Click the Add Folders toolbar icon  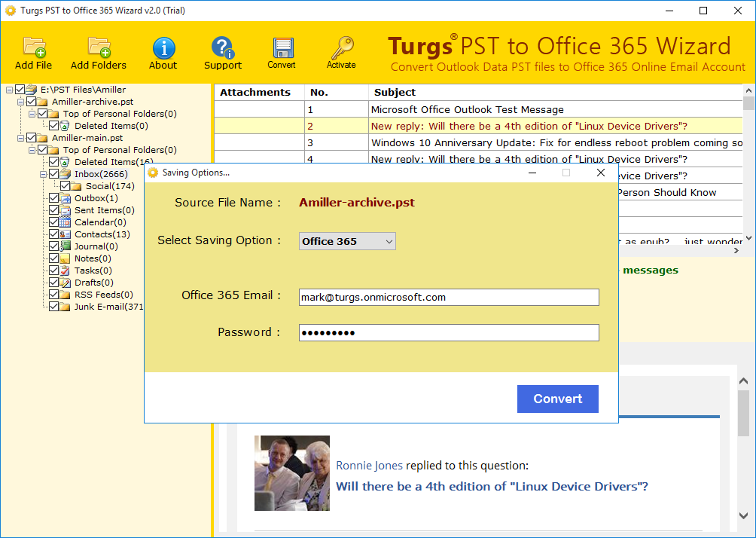coord(99,47)
